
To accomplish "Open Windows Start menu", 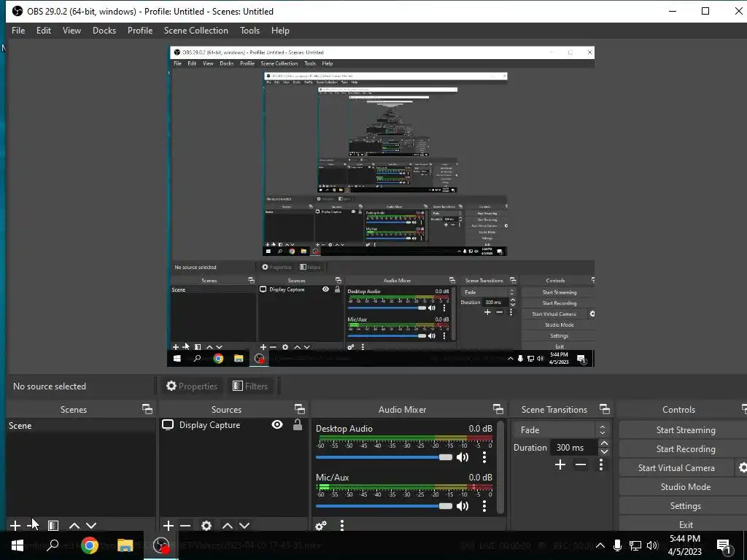I will click(18, 545).
